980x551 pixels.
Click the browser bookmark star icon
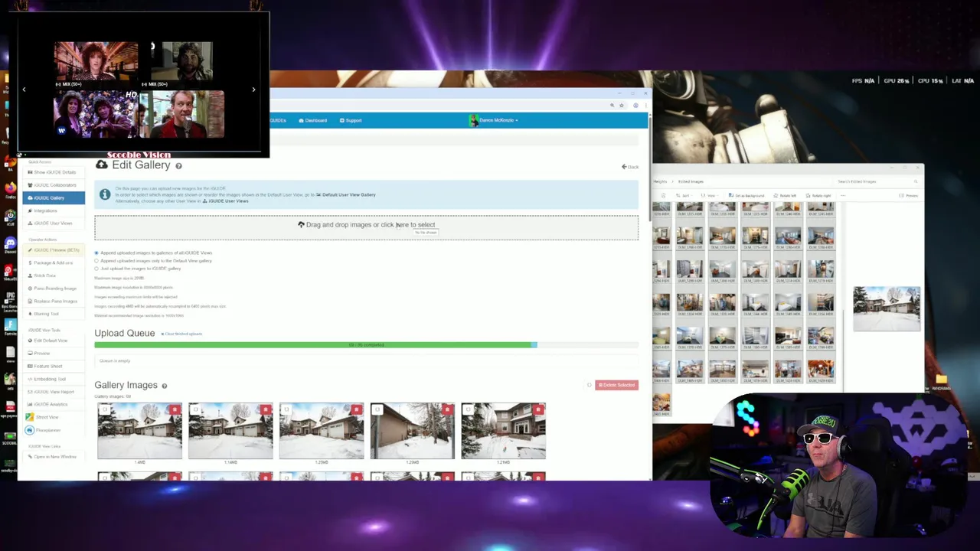point(622,105)
